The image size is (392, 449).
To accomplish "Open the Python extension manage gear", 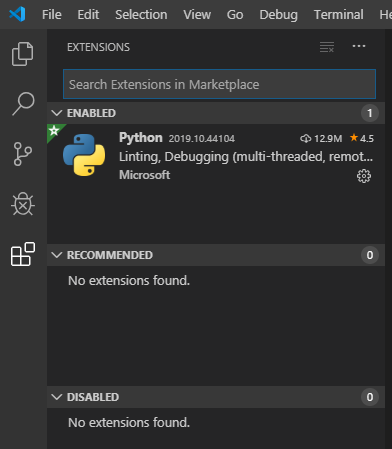I will (364, 176).
